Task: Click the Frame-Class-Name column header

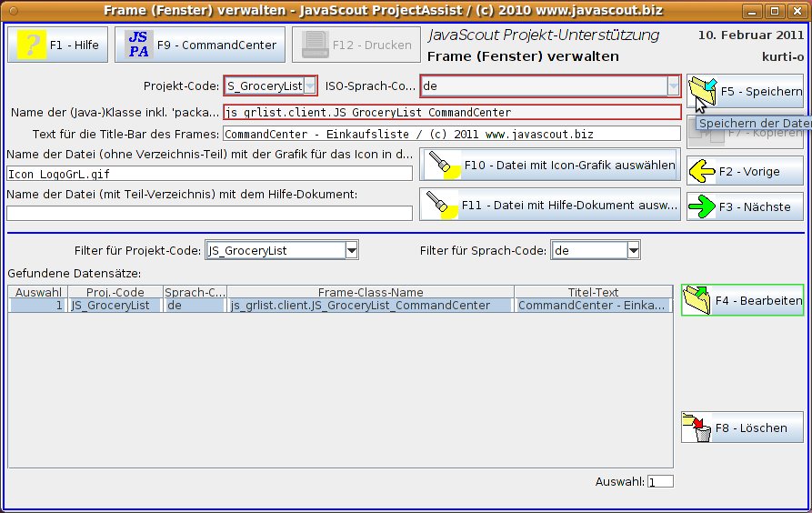Action: pos(370,292)
